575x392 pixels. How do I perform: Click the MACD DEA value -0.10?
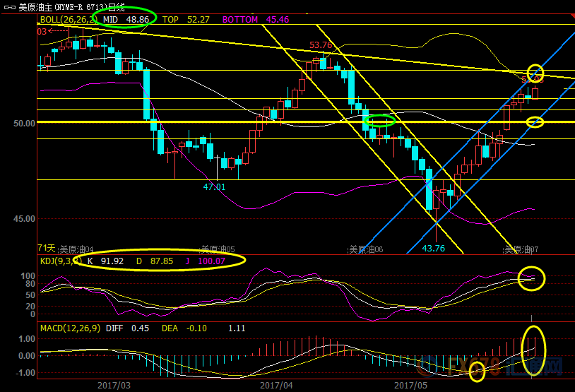pyautogui.click(x=196, y=328)
